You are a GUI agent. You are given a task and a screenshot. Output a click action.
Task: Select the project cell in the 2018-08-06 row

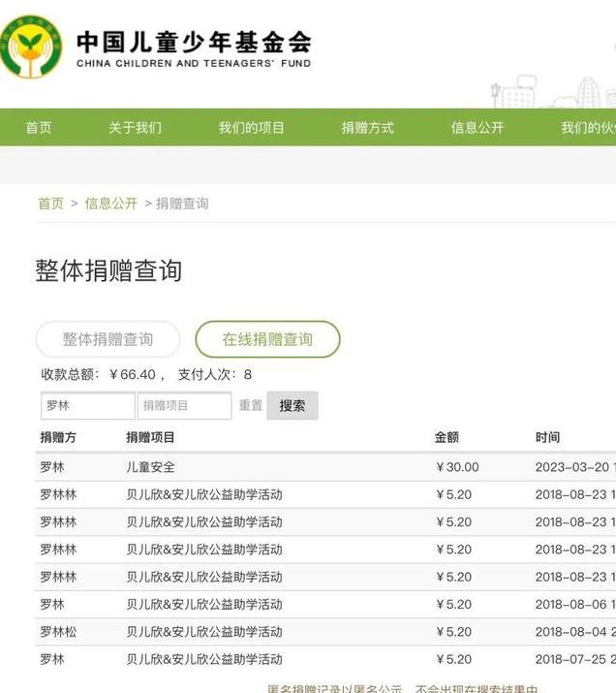tap(204, 605)
